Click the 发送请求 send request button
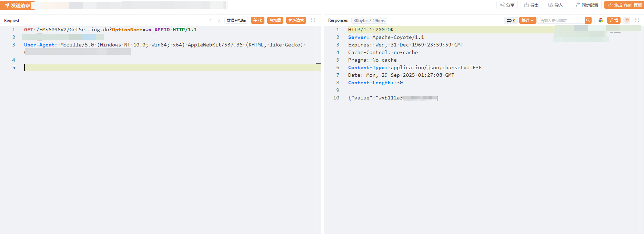This screenshot has width=644, height=234. pos(17,6)
